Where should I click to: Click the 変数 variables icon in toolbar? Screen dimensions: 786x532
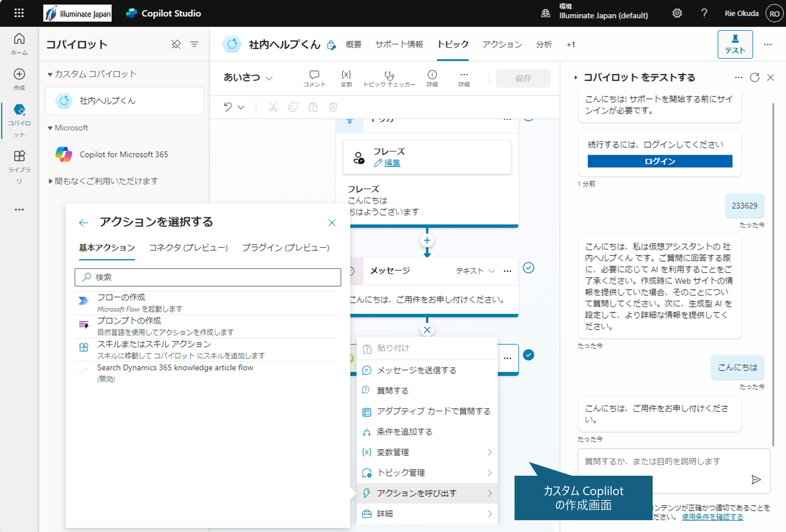click(x=346, y=78)
